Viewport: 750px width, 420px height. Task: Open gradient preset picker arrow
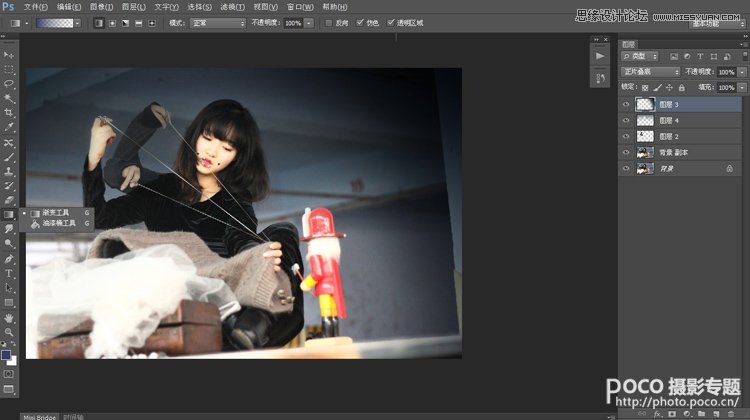click(x=77, y=23)
